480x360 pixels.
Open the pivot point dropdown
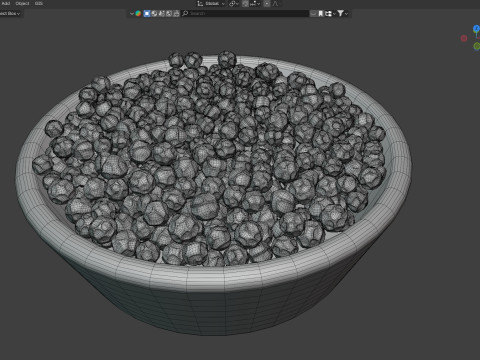[x=234, y=4]
